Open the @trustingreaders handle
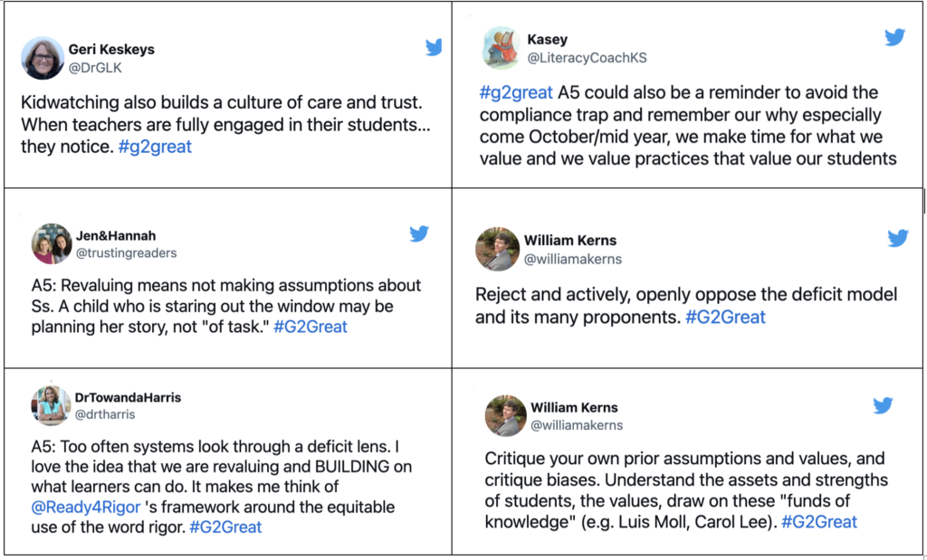 pos(127,252)
